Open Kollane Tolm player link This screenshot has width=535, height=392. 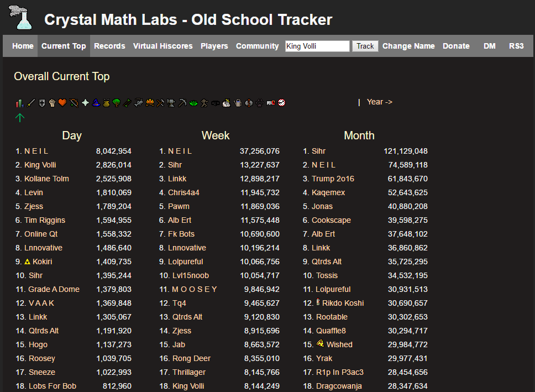point(47,179)
